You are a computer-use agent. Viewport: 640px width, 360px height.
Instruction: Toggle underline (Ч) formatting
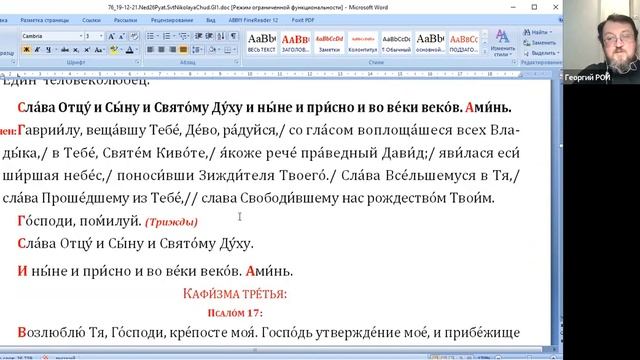[48, 50]
